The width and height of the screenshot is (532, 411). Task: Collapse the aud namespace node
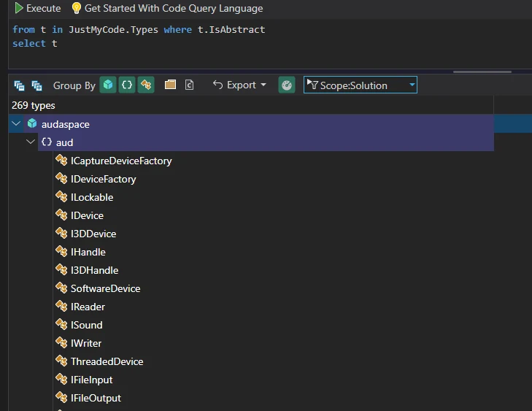pyautogui.click(x=31, y=142)
